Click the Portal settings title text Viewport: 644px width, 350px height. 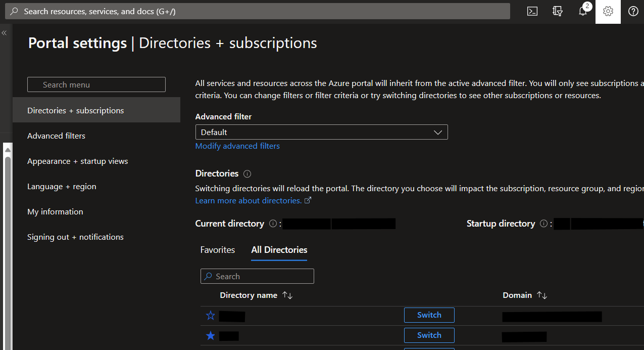(x=77, y=43)
